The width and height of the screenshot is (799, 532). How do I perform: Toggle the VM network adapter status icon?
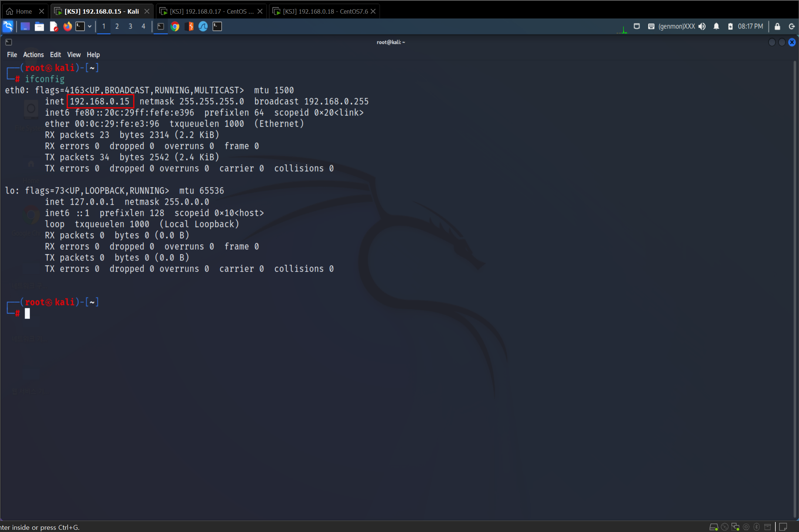click(735, 527)
